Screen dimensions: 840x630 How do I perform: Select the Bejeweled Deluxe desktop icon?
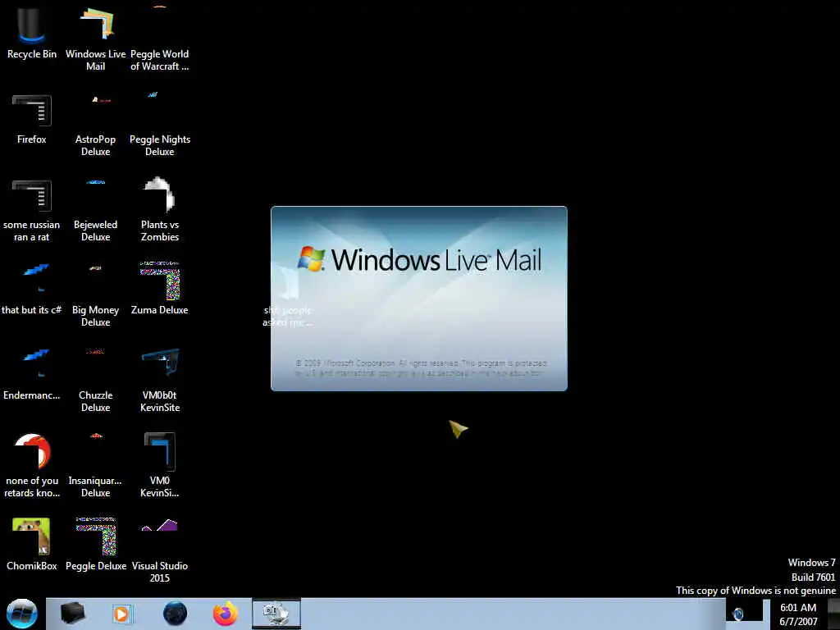coord(95,210)
